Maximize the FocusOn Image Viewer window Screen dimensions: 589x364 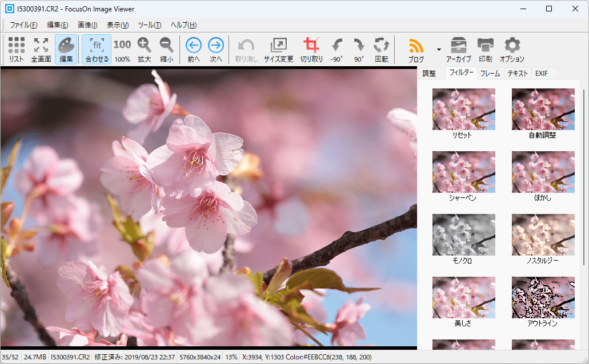(x=549, y=9)
